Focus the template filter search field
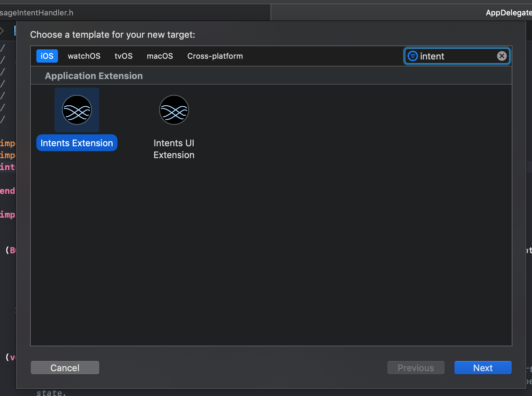Viewport: 532px width, 396px height. pyautogui.click(x=457, y=56)
